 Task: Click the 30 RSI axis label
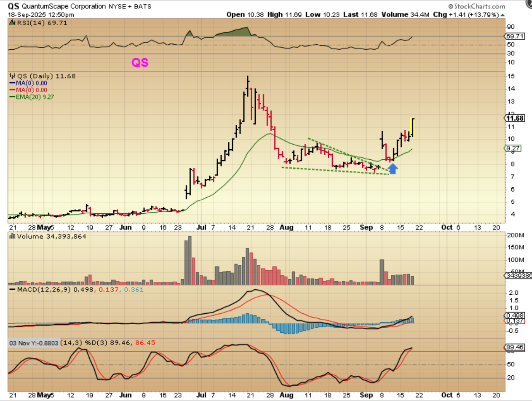tap(511, 53)
